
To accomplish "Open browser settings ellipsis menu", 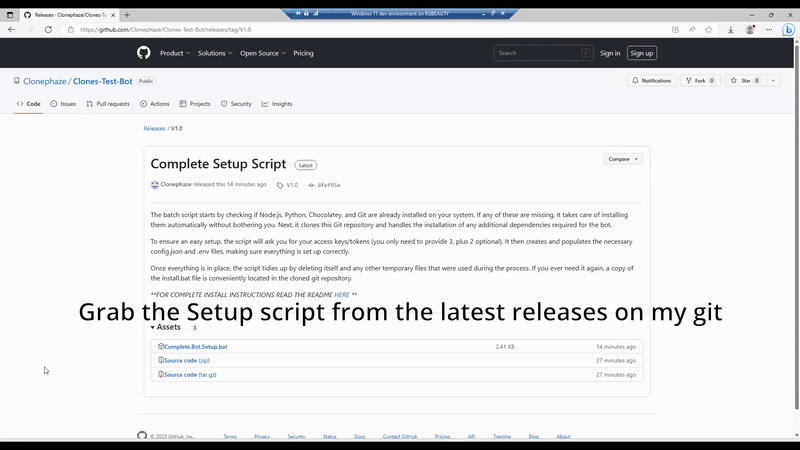I will coord(769,30).
